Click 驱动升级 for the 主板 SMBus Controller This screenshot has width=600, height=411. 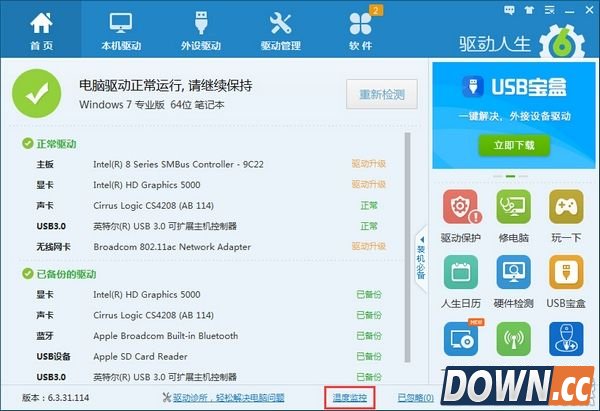[x=368, y=164]
